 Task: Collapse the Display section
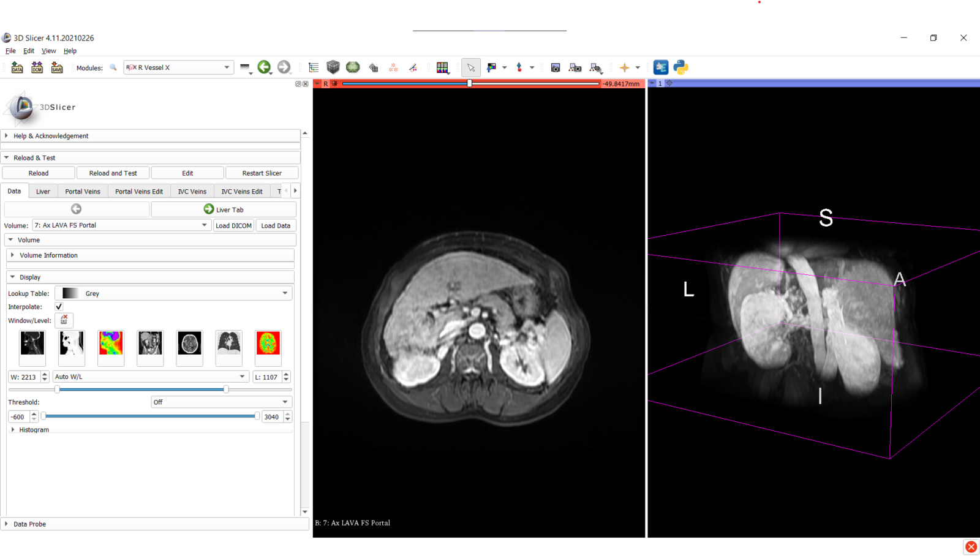[13, 277]
